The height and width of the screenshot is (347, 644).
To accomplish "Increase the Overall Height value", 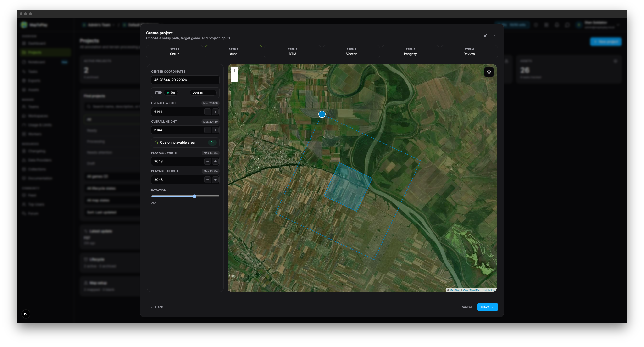I will point(215,130).
